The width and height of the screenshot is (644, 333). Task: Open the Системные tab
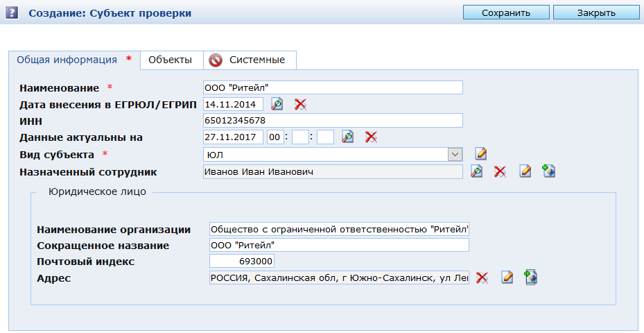pyautogui.click(x=250, y=60)
